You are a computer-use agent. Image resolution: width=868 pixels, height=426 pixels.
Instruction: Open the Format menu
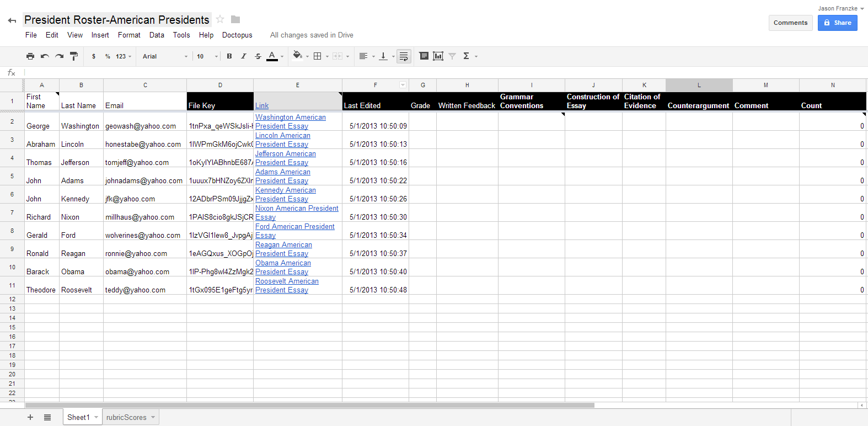click(129, 35)
